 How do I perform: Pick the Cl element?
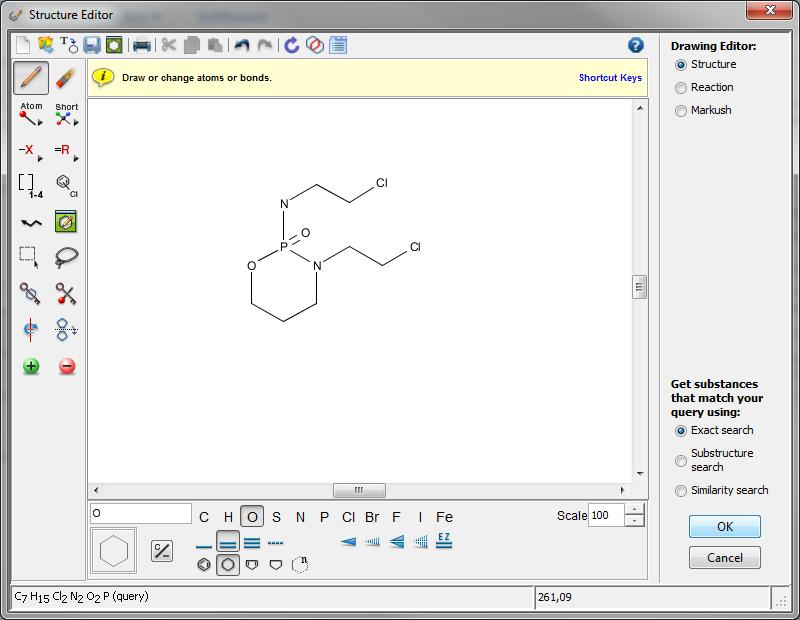[348, 517]
